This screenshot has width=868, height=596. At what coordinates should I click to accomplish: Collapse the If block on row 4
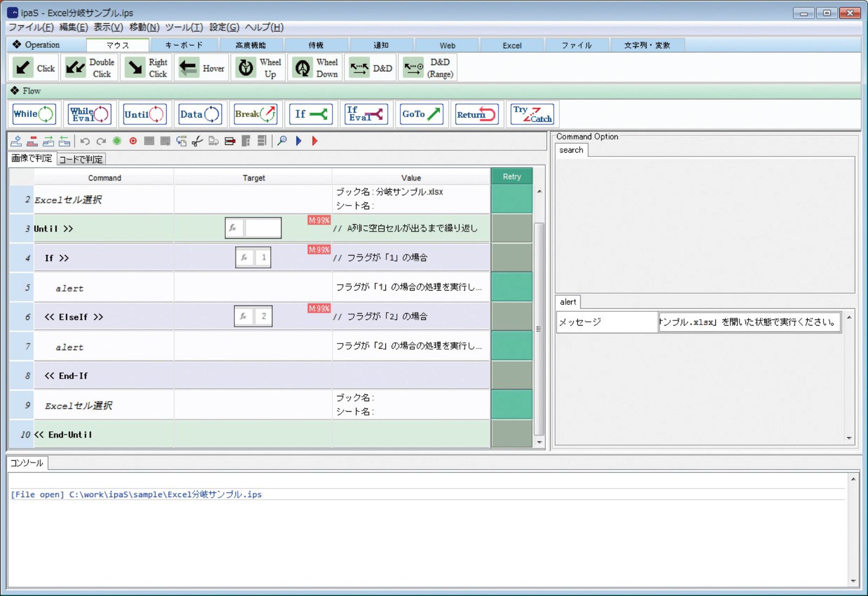tap(64, 258)
